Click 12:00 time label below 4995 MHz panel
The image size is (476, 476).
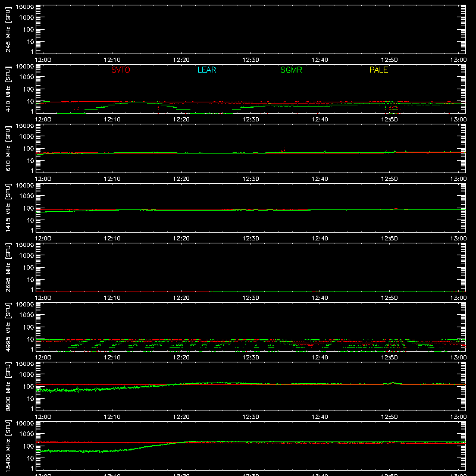[43, 358]
